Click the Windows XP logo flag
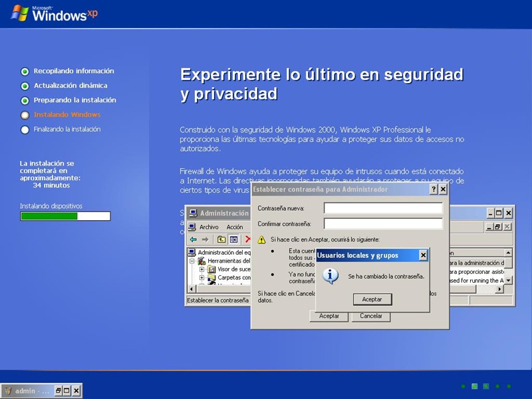The width and height of the screenshot is (532, 399). 20,13
